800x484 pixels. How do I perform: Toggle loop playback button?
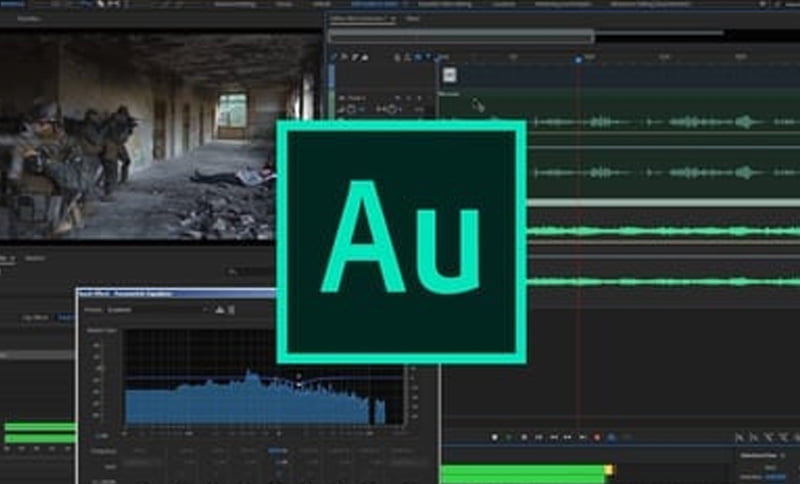click(612, 437)
